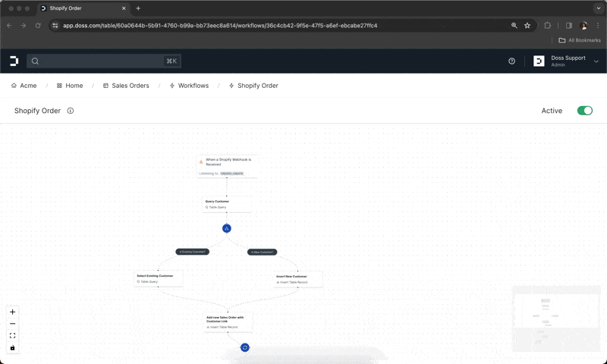Click the header search magnifier icon

35,61
